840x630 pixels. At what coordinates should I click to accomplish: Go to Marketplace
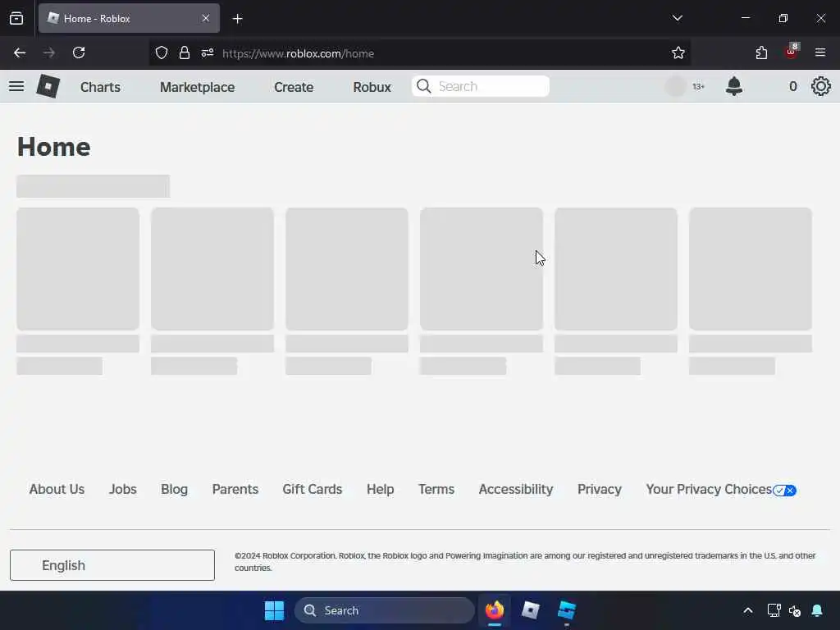coord(197,87)
